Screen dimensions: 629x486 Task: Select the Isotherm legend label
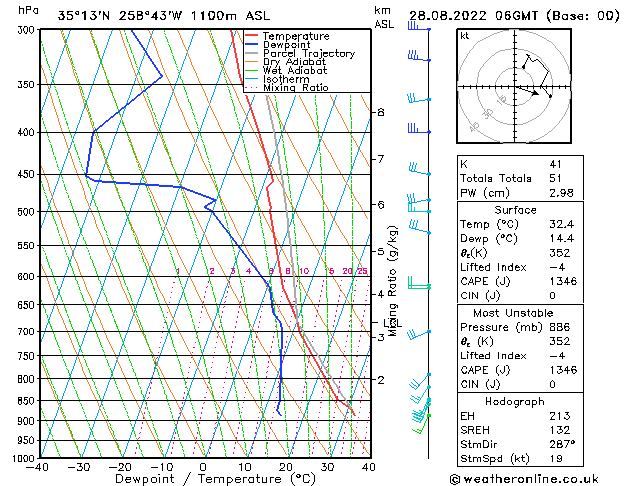coord(286,79)
